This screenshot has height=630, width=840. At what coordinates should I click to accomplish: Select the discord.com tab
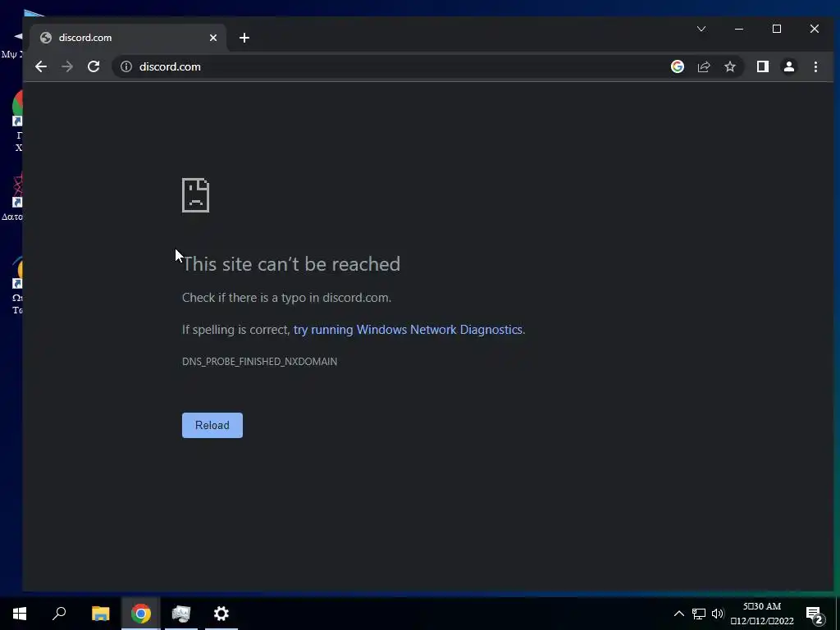point(129,38)
